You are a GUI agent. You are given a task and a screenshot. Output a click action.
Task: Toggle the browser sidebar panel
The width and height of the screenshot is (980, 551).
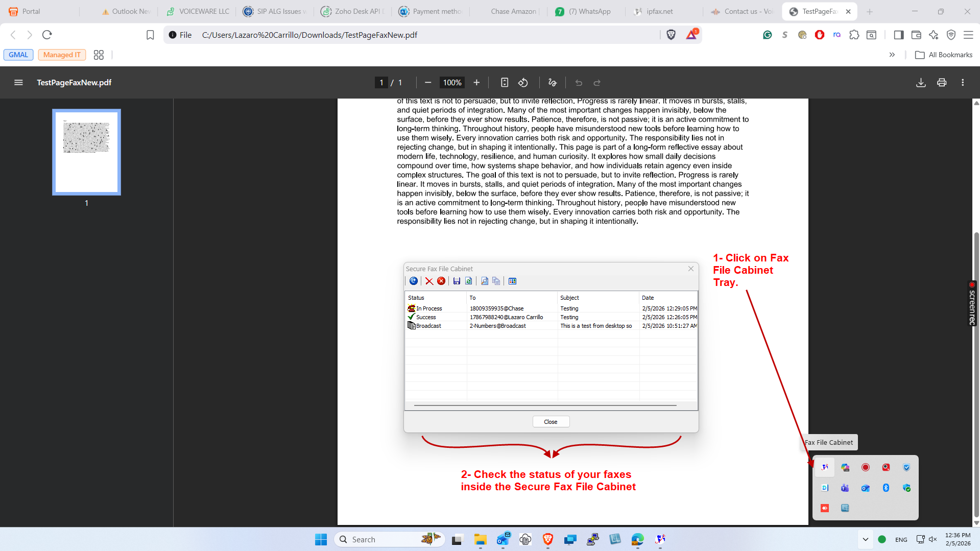point(898,35)
